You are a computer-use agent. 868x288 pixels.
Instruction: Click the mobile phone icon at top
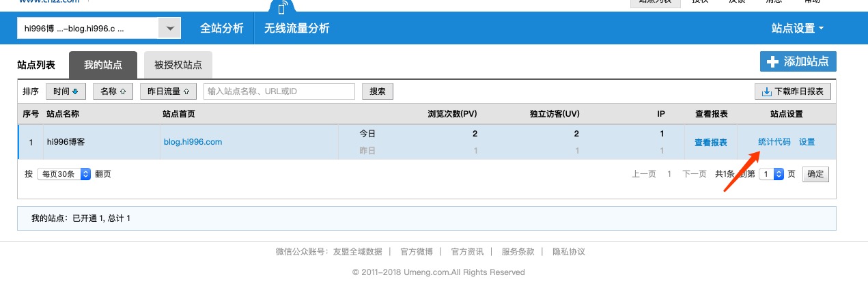pos(281,8)
